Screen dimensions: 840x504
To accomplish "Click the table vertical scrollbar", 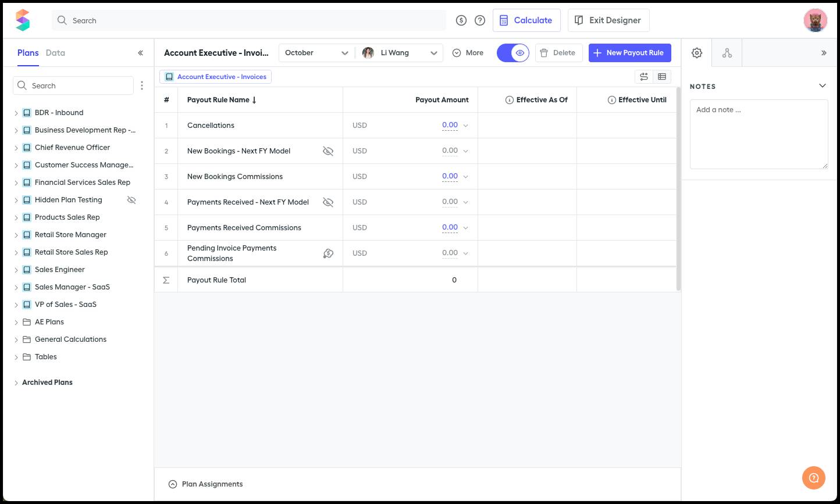I will click(678, 189).
